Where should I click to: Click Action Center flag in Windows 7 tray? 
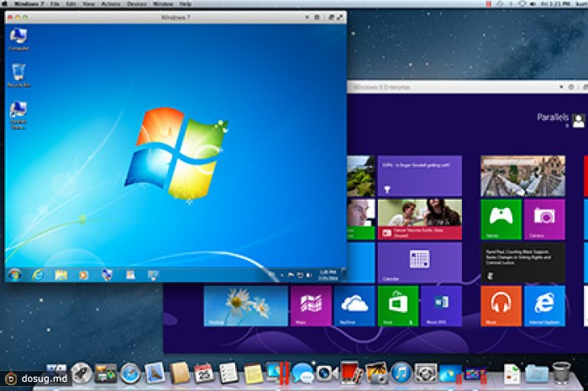click(x=291, y=276)
